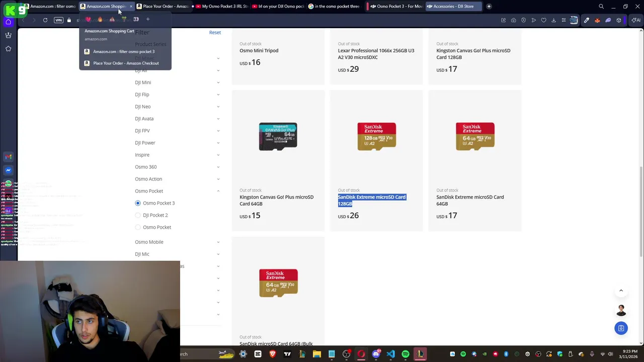The width and height of the screenshot is (644, 362).
Task: Click the browser reload button
Action: click(45, 20)
